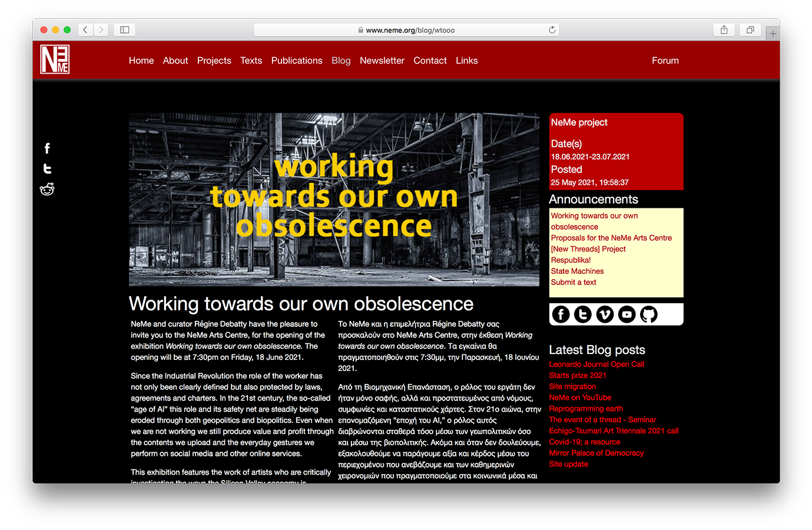Open 'NeMe on YouTube' blog post

point(580,397)
